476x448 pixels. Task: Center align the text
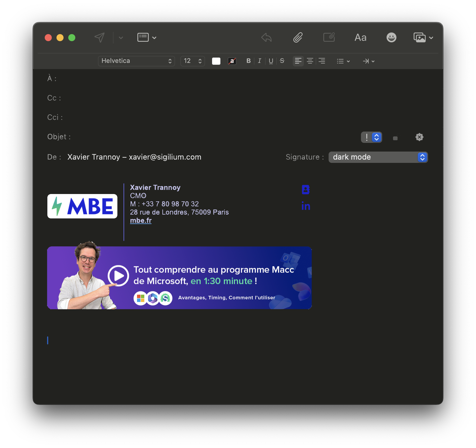pyautogui.click(x=310, y=61)
